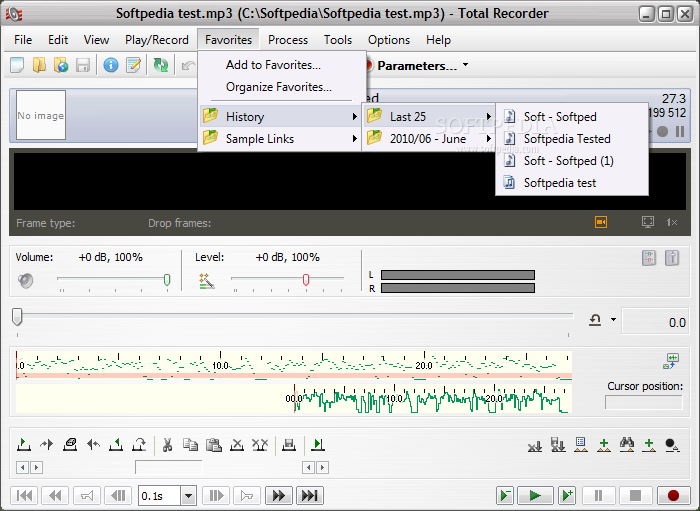Click fast forward double-arrow button
This screenshot has width=700, height=511.
[x=279, y=495]
